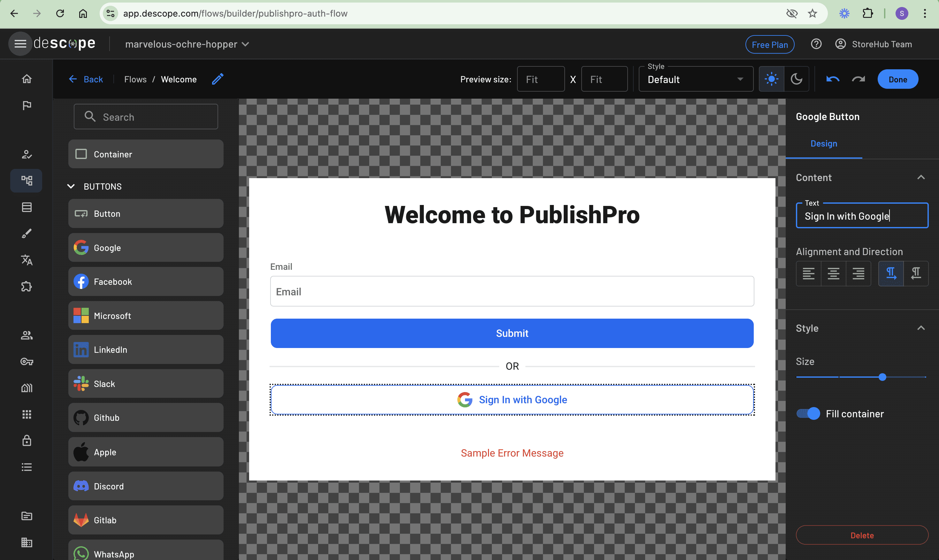Select the Design tab

click(x=823, y=143)
